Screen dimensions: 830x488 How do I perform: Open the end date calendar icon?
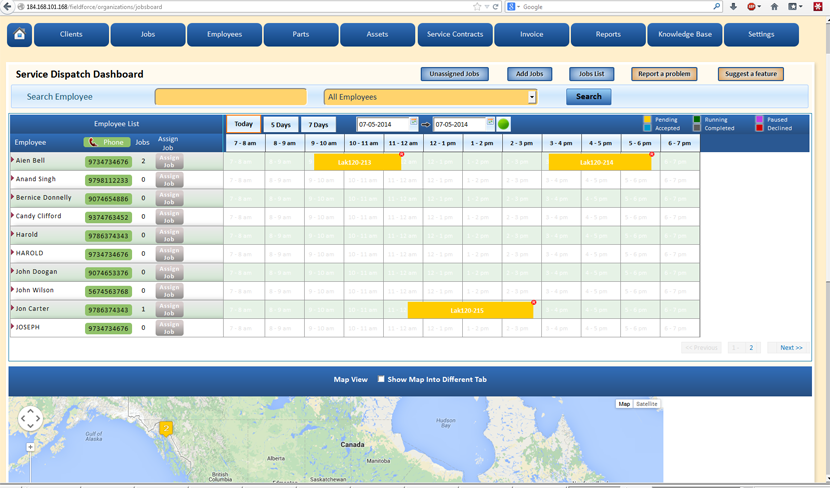[x=490, y=122]
